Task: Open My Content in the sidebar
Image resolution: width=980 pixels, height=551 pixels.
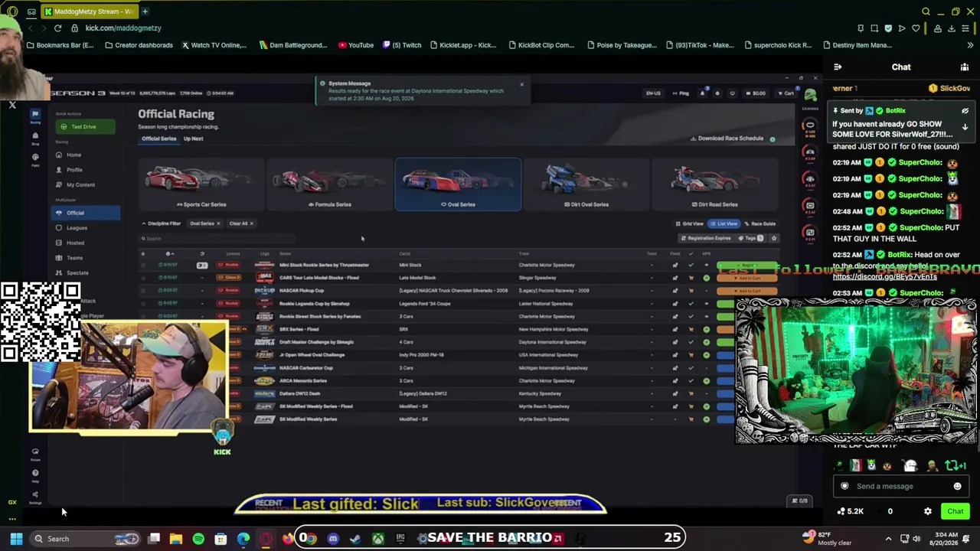Action: [80, 184]
